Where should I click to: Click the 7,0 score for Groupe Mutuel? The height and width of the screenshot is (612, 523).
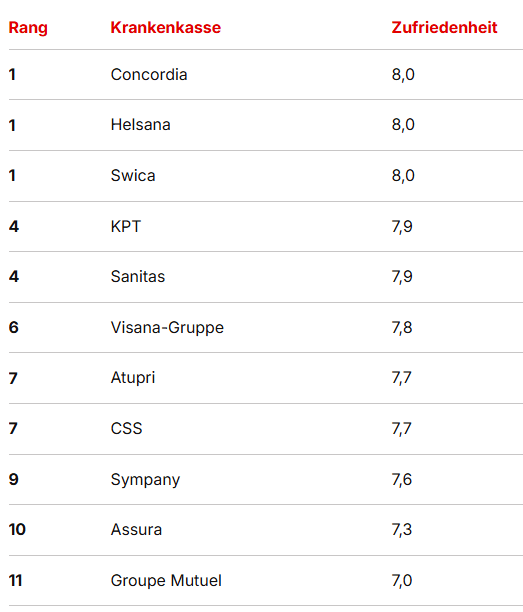pos(402,581)
